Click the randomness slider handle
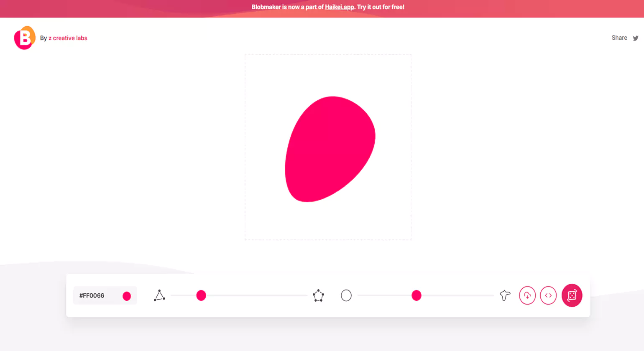Screen dimensions: 644x351 pos(416,295)
